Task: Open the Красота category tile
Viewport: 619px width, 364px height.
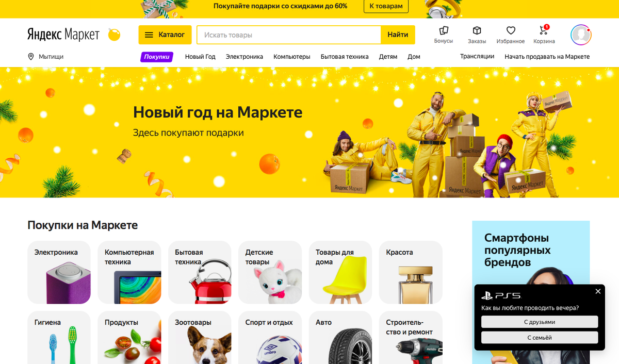Action: (411, 272)
